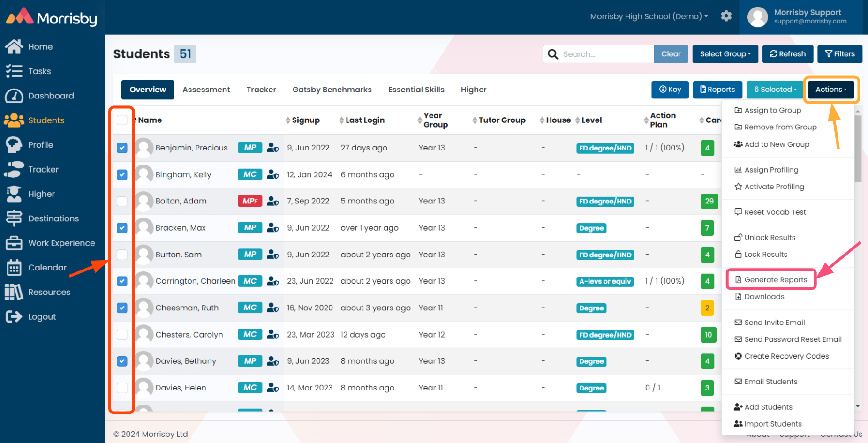Click FD degree/HND label for Chesters, Carolyn
The image size is (868, 443).
pyautogui.click(x=605, y=335)
